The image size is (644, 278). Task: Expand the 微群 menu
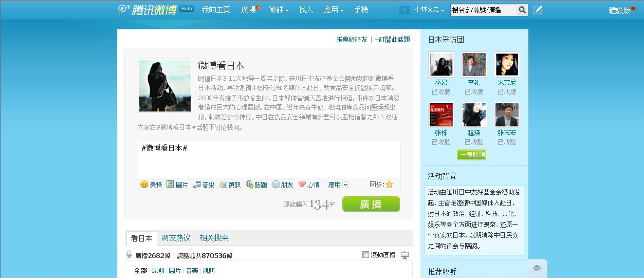click(279, 10)
